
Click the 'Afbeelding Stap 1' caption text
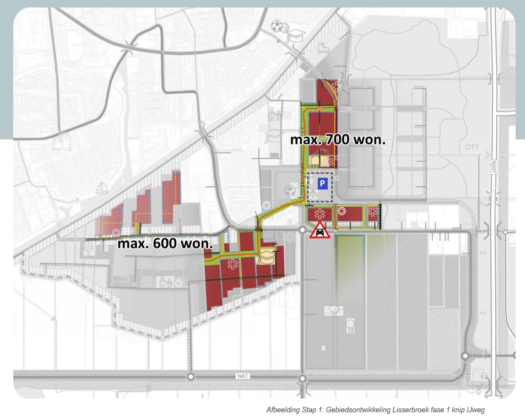click(x=375, y=410)
